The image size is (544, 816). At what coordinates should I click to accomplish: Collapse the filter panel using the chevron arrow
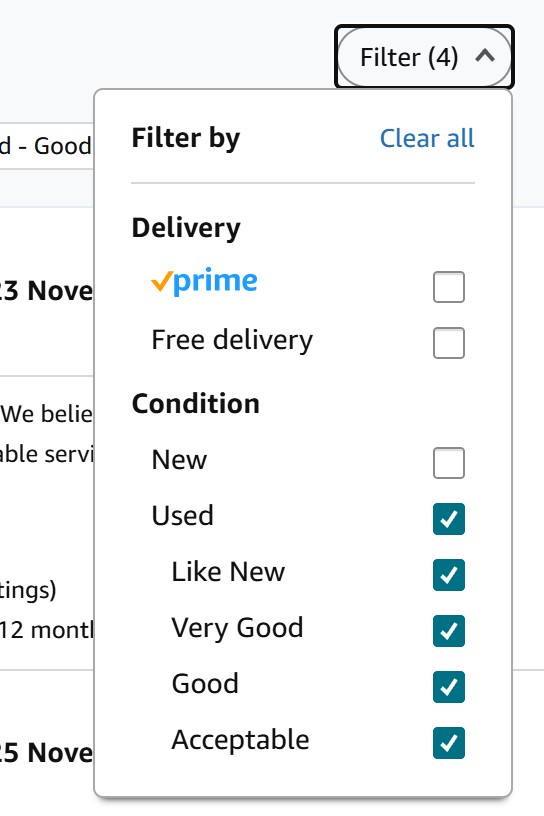coord(485,56)
